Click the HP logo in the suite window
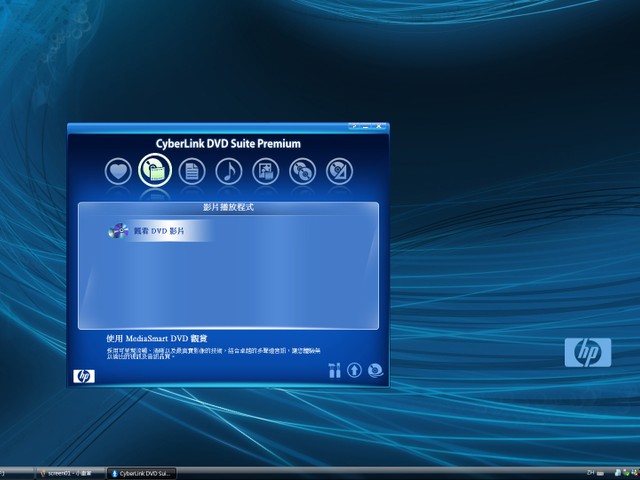Viewport: 640px width, 480px height. click(x=84, y=376)
